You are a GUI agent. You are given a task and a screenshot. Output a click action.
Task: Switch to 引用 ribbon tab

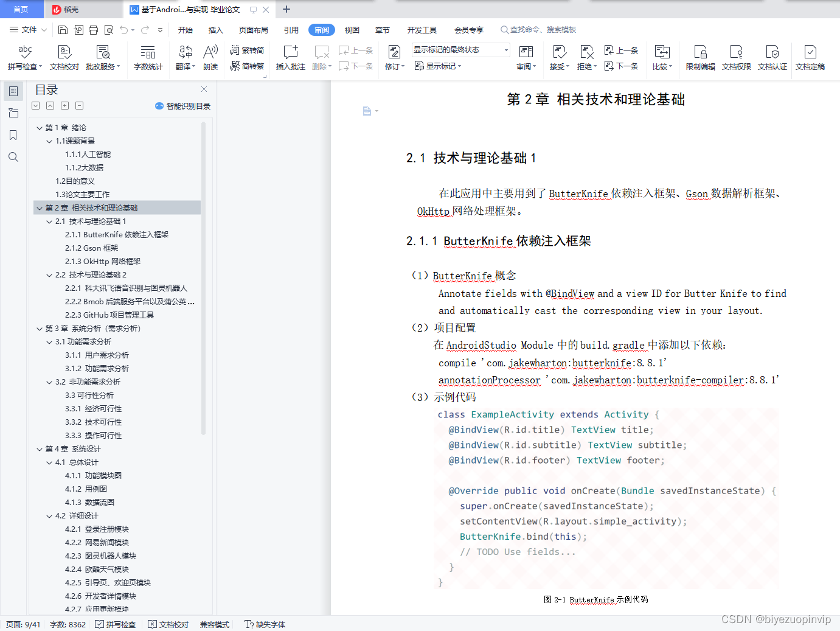291,30
